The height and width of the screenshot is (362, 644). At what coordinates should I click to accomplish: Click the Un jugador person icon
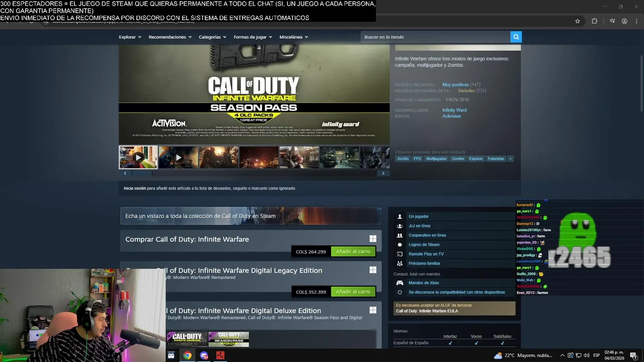(400, 217)
